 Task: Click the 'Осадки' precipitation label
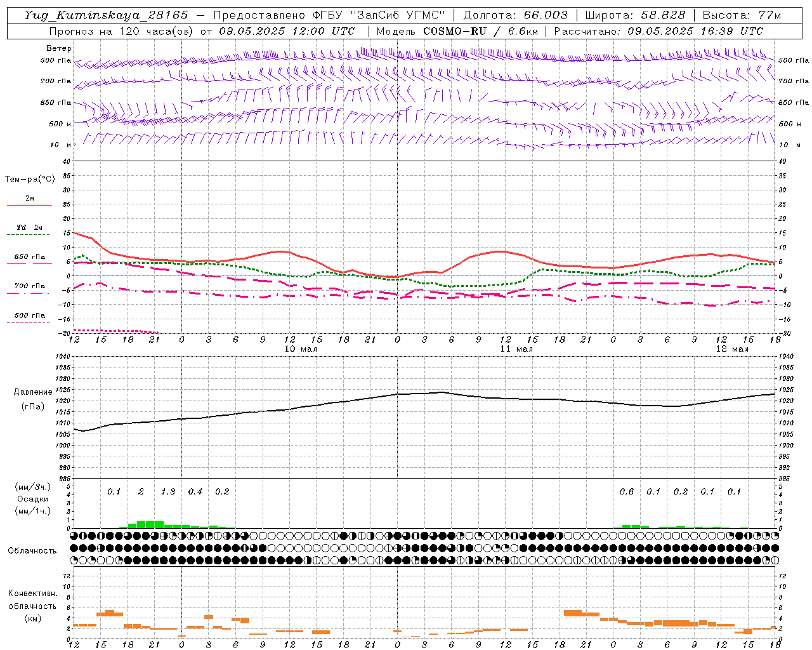point(32,499)
